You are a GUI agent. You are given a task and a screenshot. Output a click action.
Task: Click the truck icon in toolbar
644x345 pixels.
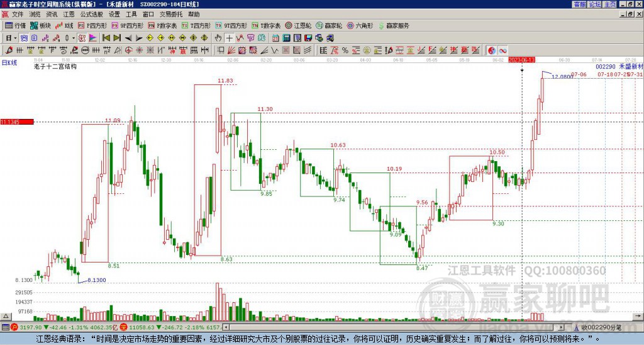click(330, 38)
